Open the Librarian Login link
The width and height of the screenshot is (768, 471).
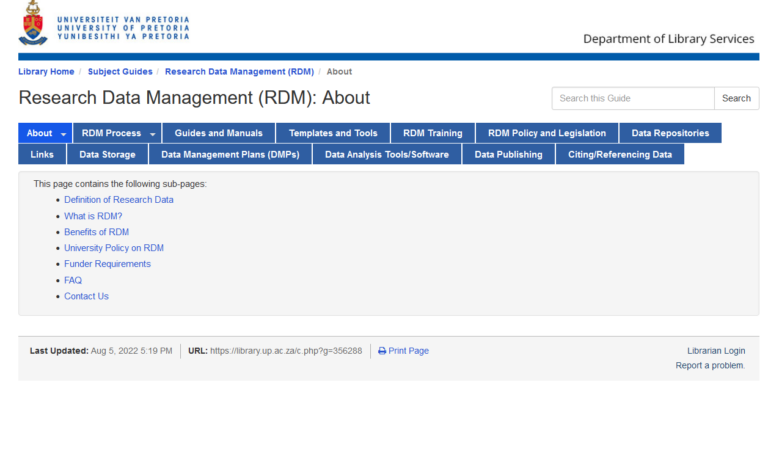click(x=715, y=351)
